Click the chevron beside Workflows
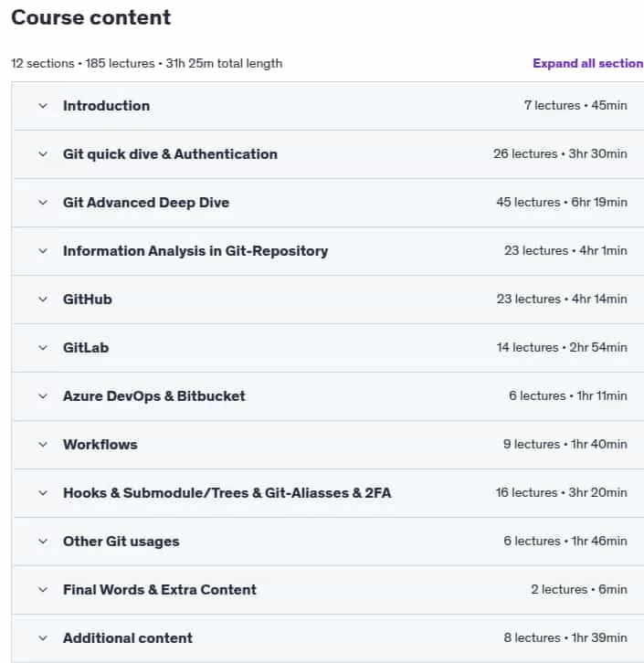Screen dimensions: 644x663 (43, 445)
